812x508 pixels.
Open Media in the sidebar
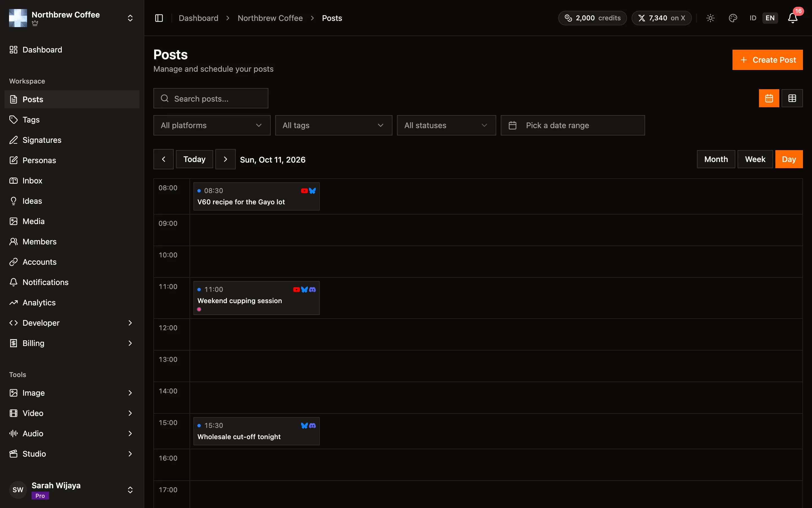point(72,222)
